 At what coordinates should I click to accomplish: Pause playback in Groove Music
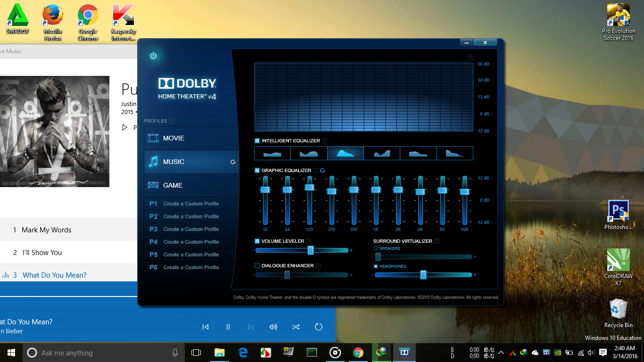tap(228, 327)
